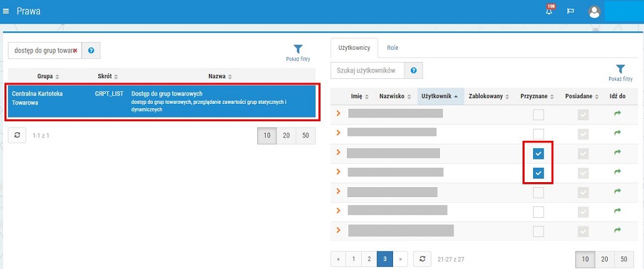This screenshot has width=644, height=269.
Task: Open the hamburger menu next to Prawa
Action: [6, 11]
